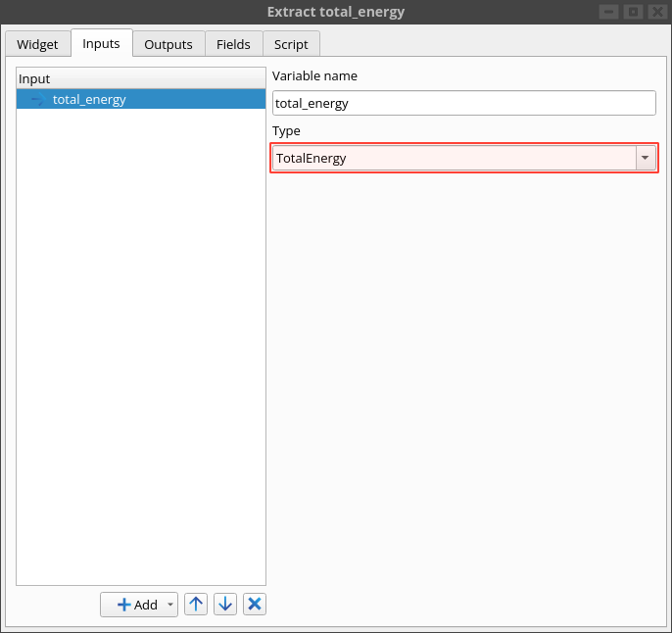Select the Inputs tab

point(102,43)
